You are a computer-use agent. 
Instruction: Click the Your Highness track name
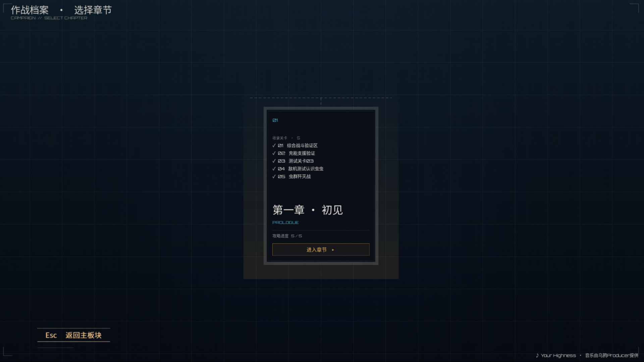tap(558, 355)
